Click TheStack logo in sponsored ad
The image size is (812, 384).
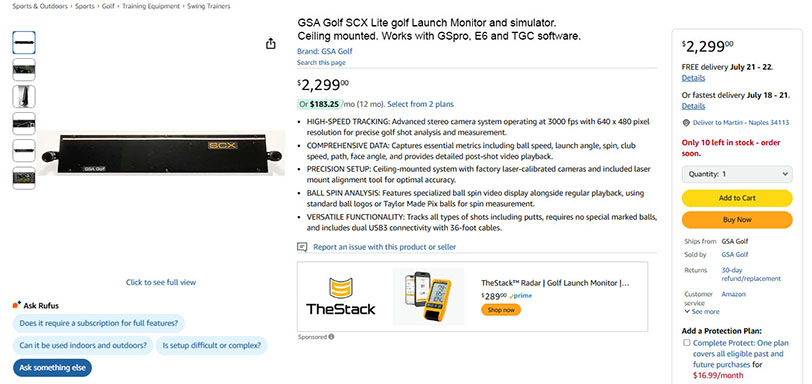(x=340, y=297)
